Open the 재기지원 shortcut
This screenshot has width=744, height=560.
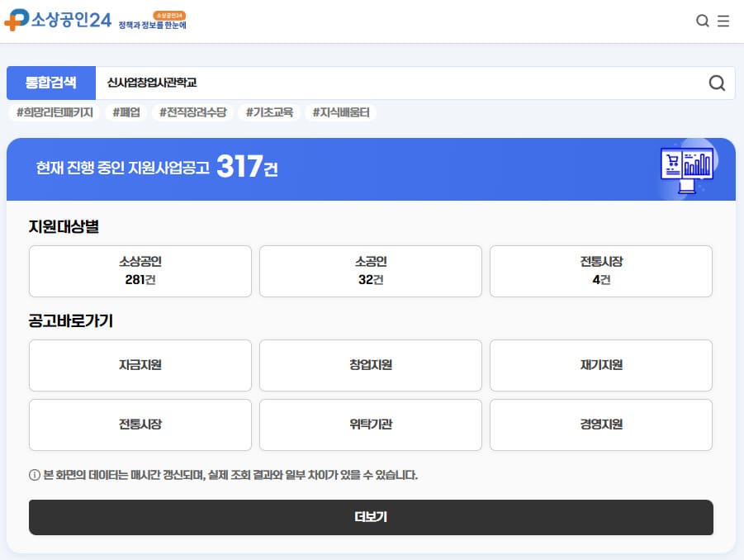[601, 365]
